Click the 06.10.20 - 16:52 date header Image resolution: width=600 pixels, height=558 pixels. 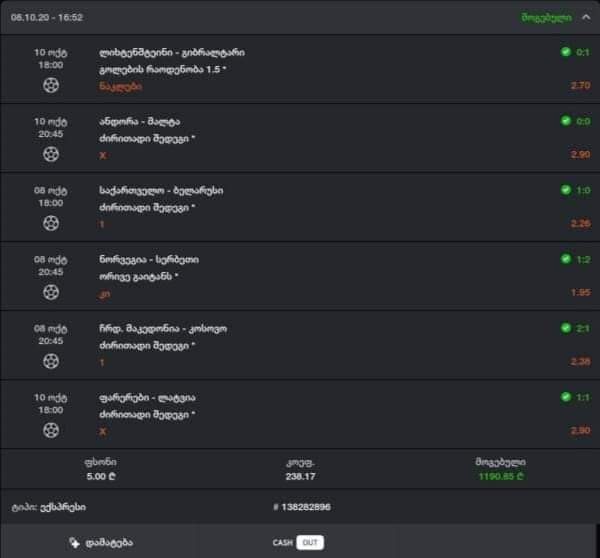(47, 18)
